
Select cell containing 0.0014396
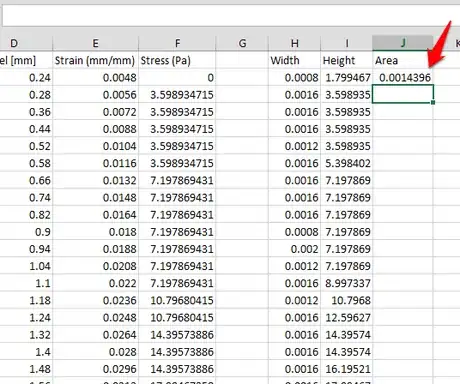coord(403,77)
